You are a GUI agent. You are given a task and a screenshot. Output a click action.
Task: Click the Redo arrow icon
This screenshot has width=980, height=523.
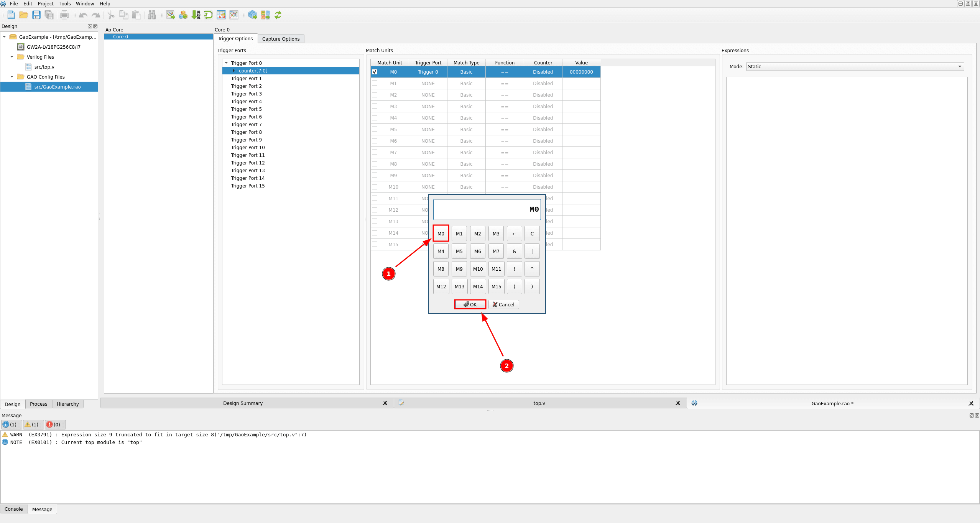95,15
